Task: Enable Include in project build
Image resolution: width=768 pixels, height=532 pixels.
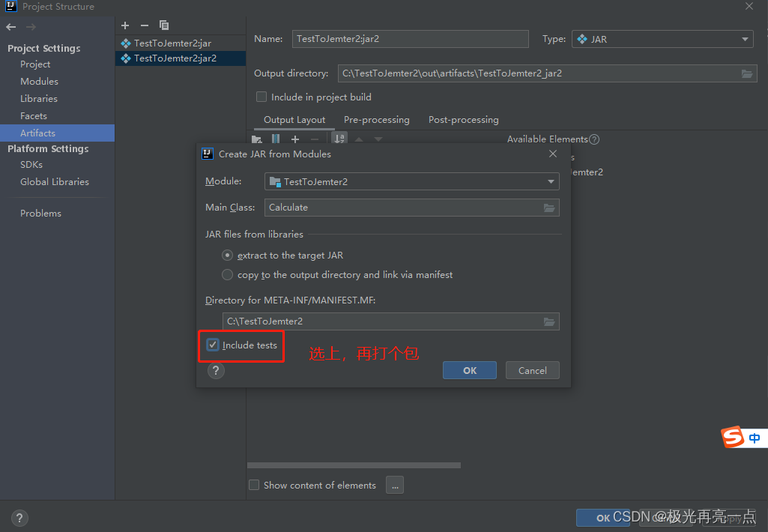Action: pos(261,97)
